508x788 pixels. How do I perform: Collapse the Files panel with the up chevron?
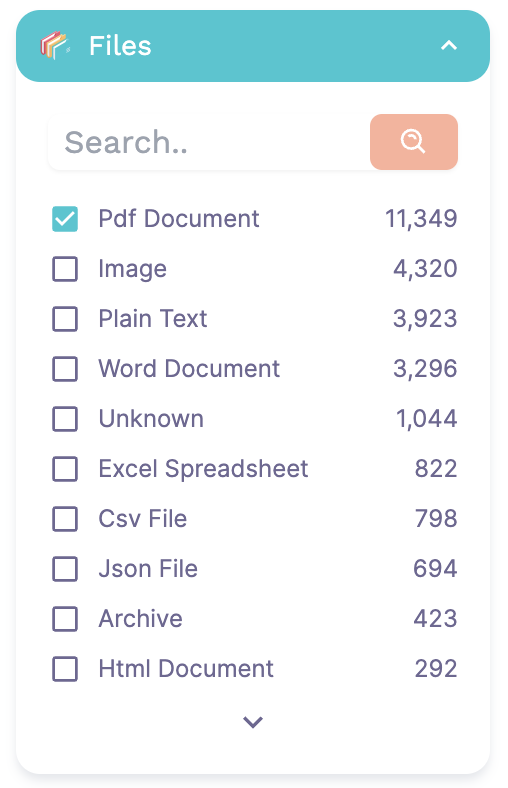tap(449, 46)
